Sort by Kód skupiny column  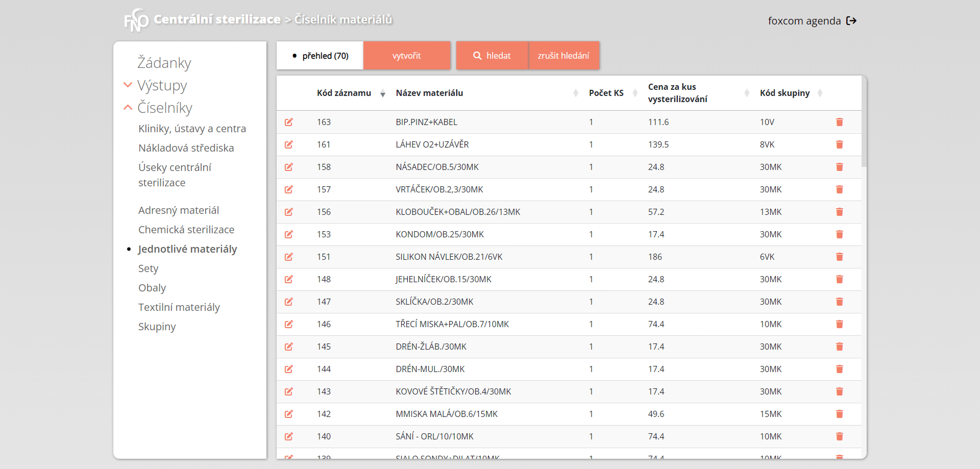click(x=785, y=93)
